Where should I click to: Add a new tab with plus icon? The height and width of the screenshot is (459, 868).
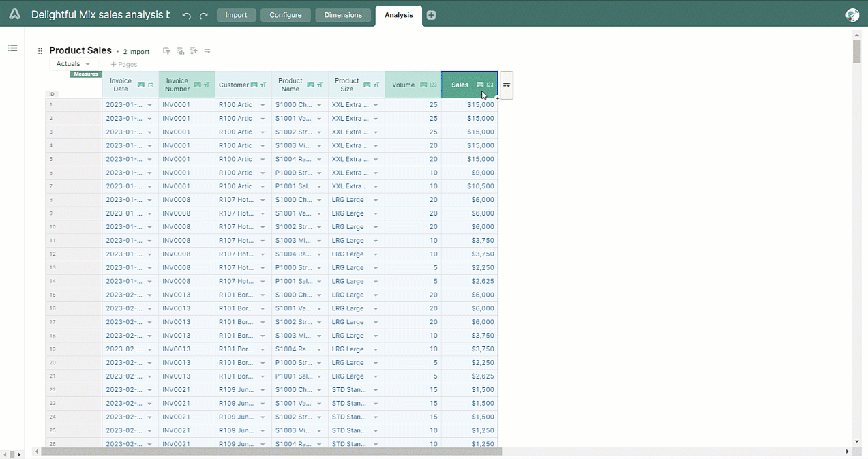[x=431, y=15]
